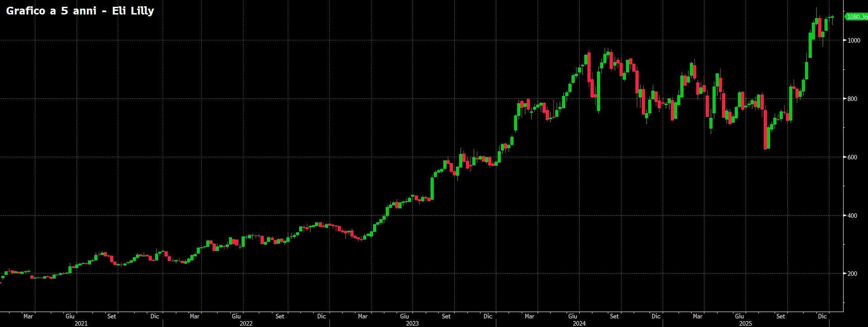Select the 2021 year label on time axis
The width and height of the screenshot is (868, 327).
(x=81, y=323)
